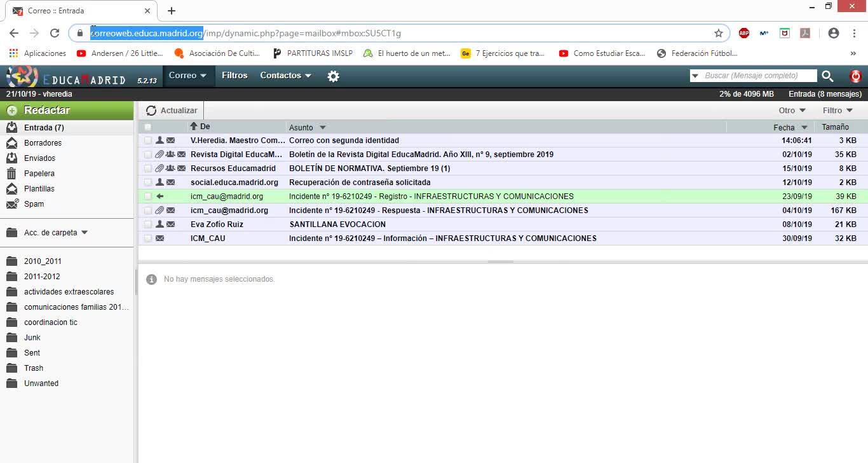Select checkbox for Recursos Educamadrid message
Screen dimensions: 868x463
148,169
